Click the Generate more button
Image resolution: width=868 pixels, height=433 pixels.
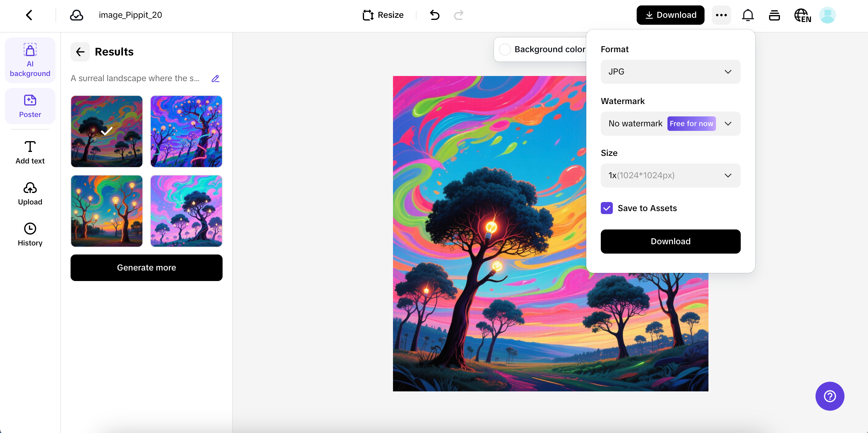pyautogui.click(x=146, y=267)
